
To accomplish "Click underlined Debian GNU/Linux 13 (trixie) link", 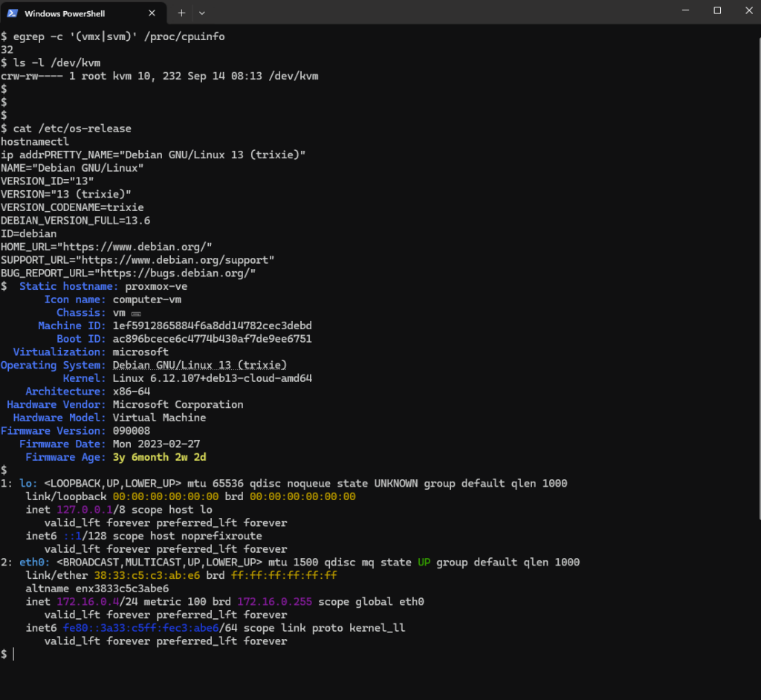I will tap(199, 365).
